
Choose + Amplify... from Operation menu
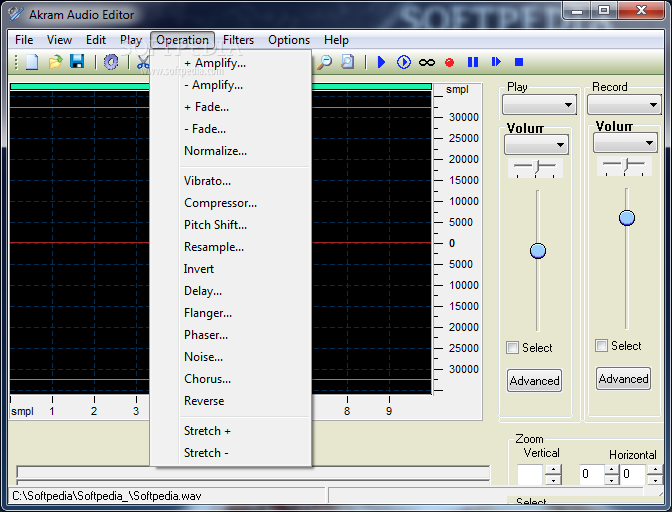click(x=231, y=63)
